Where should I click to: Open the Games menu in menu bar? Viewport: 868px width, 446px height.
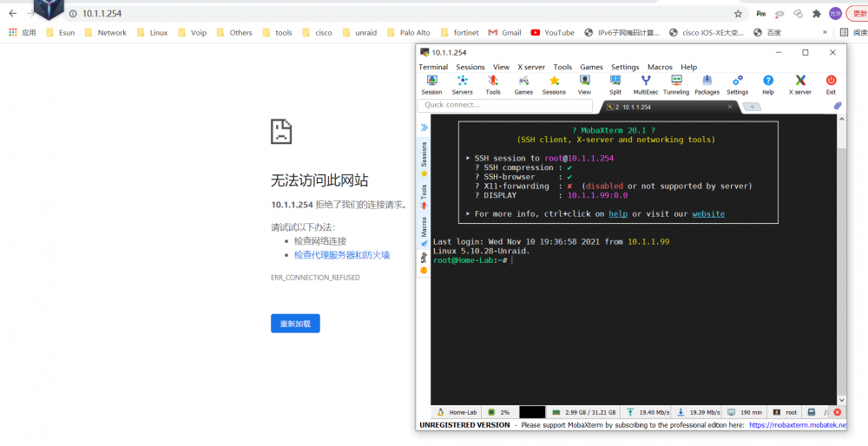point(591,67)
